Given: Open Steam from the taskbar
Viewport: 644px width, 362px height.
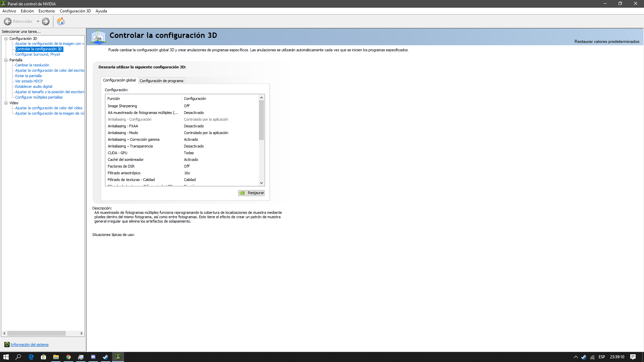Looking at the screenshot, I should pos(105,357).
